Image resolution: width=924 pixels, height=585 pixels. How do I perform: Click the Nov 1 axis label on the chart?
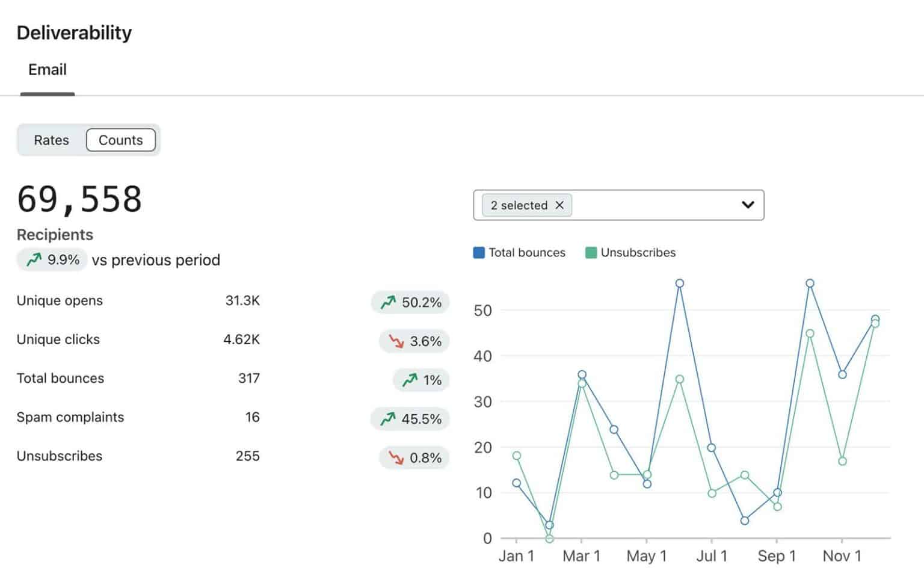coord(841,556)
